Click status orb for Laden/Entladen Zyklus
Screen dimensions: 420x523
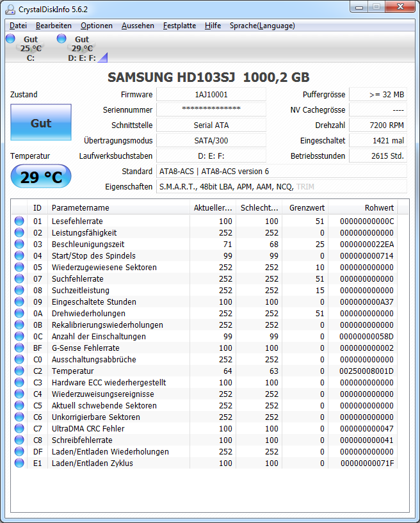pyautogui.click(x=19, y=463)
